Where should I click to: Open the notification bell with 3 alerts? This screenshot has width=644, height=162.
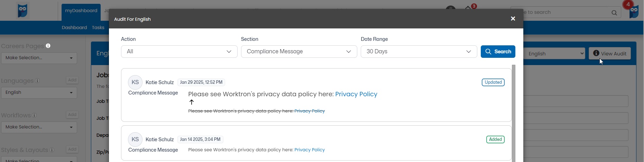pos(469,8)
